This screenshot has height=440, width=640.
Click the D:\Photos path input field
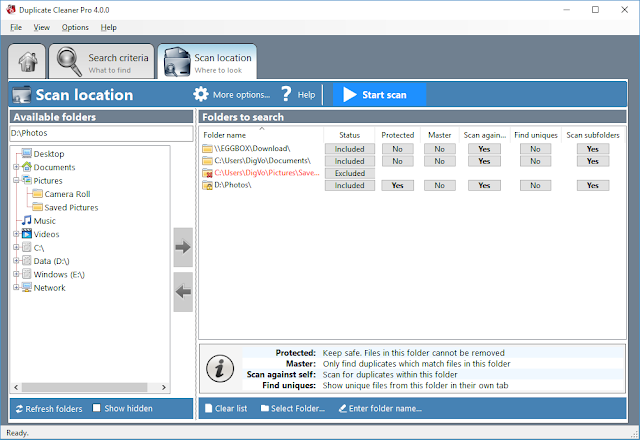tap(101, 133)
